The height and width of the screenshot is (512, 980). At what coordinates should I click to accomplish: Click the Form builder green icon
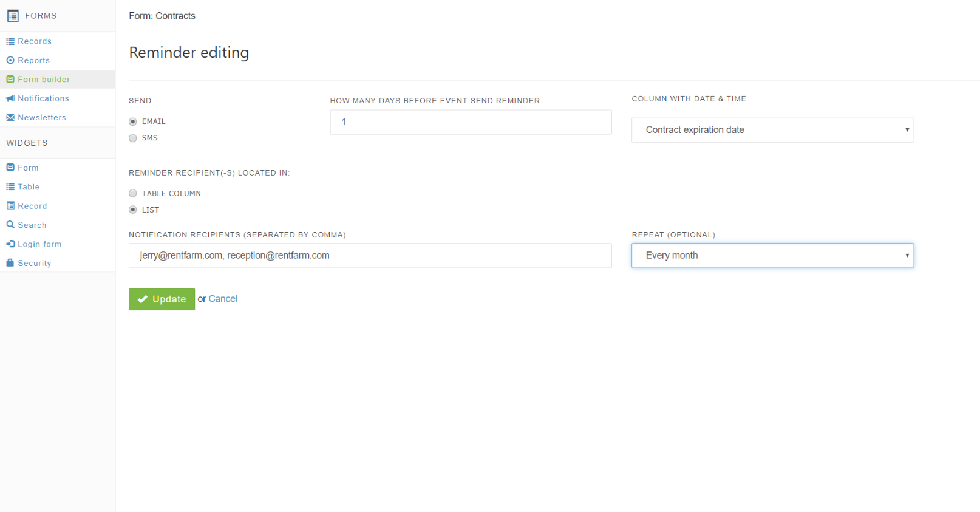(x=10, y=80)
